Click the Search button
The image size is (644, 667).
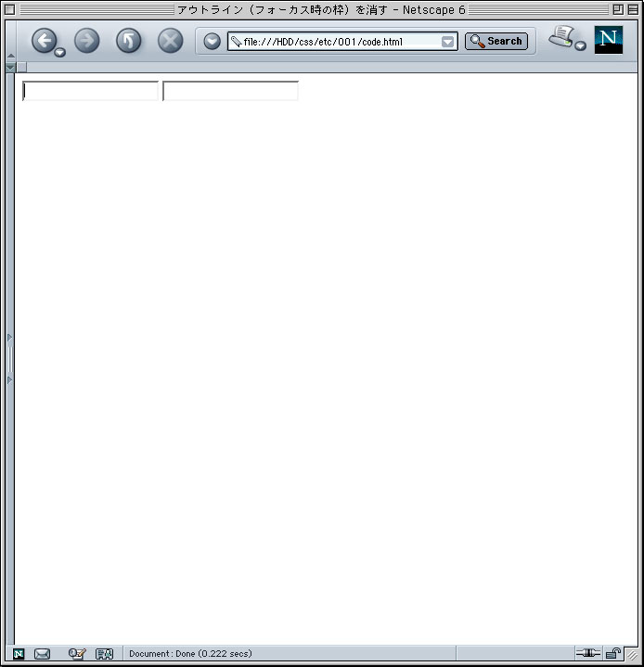496,41
